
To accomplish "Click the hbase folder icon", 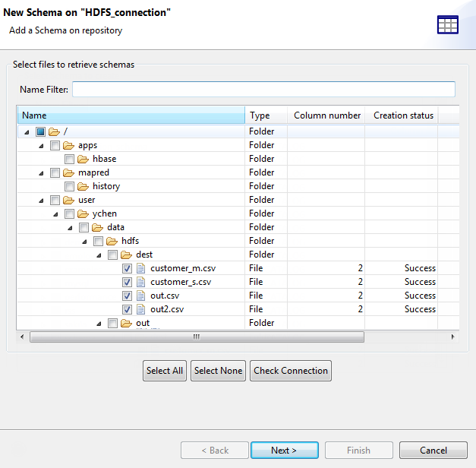I will [84, 159].
